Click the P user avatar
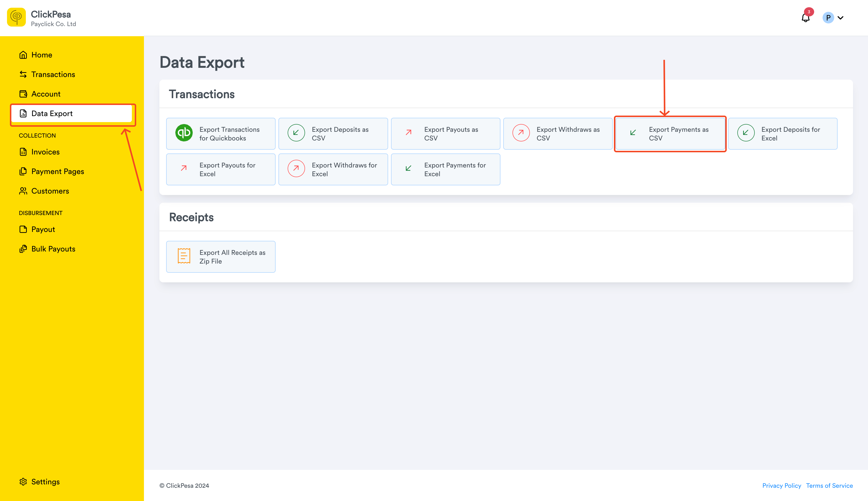The width and height of the screenshot is (868, 501). coord(828,18)
